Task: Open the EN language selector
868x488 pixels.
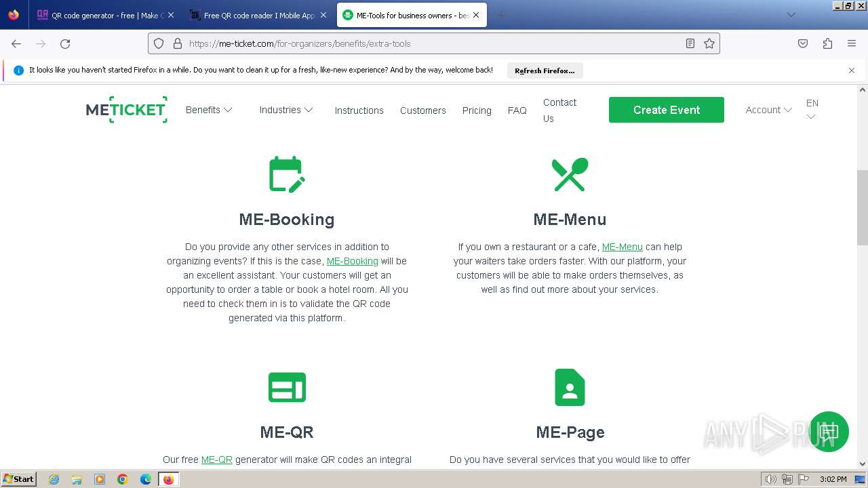Action: coord(812,110)
